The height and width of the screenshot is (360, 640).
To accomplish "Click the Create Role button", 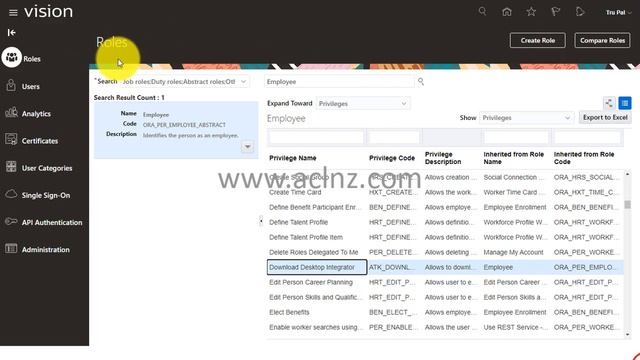I will [538, 40].
